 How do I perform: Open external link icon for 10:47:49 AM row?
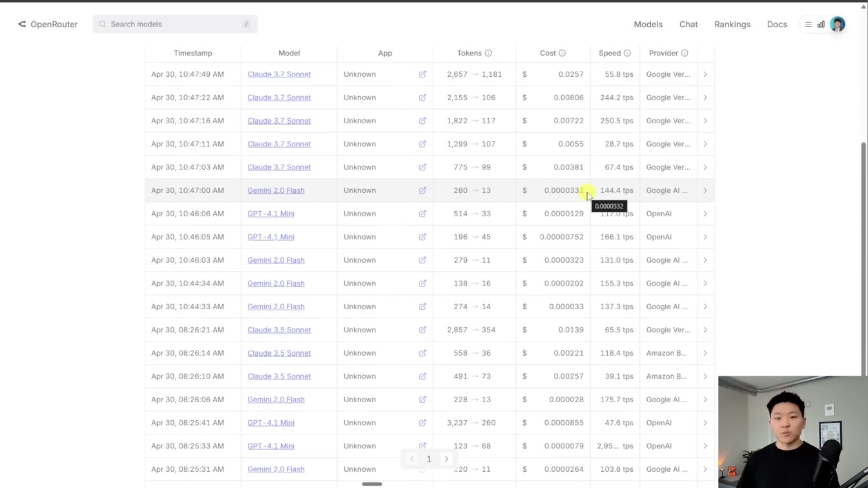422,74
